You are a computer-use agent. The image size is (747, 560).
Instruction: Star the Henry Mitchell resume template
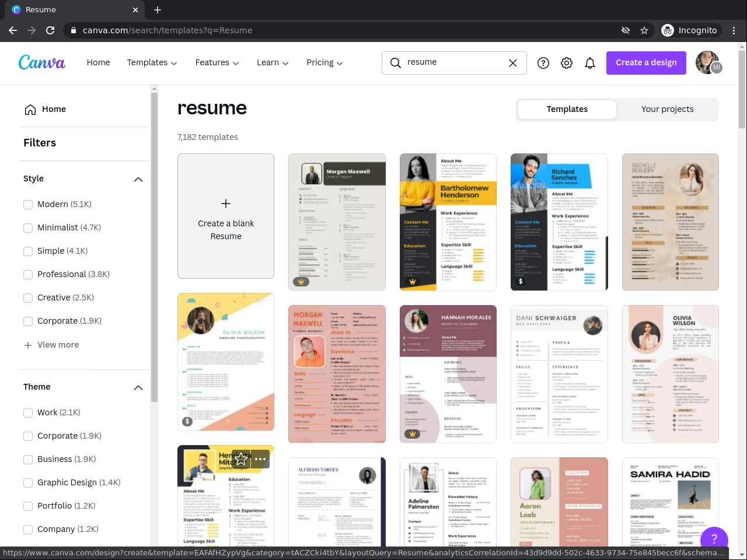pos(241,460)
